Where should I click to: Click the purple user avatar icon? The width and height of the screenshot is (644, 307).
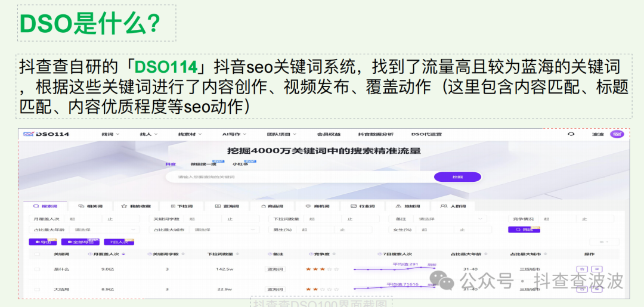coord(617,134)
